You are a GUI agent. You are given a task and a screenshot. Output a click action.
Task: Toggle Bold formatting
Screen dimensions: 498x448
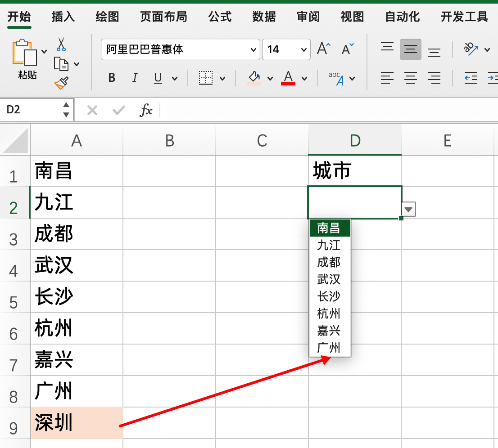[111, 77]
